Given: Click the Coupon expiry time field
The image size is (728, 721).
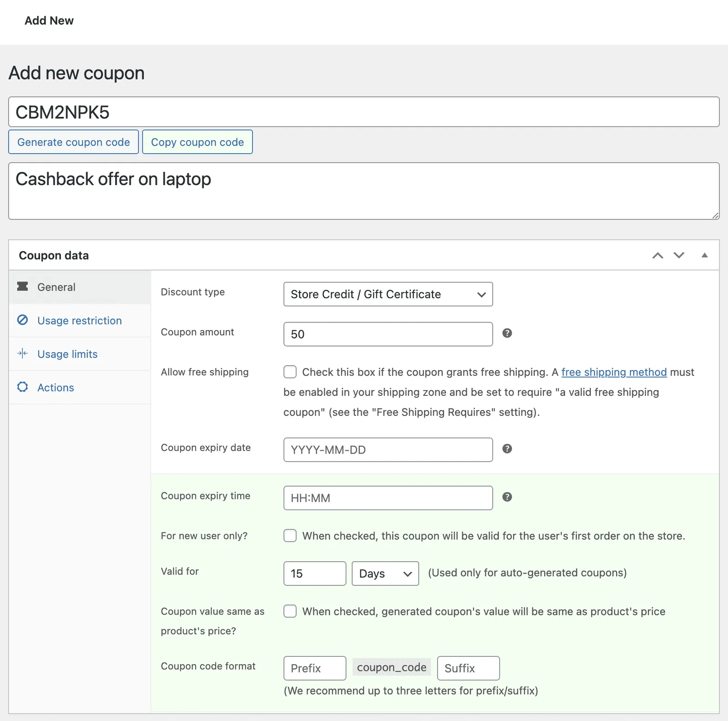Looking at the screenshot, I should click(x=388, y=498).
